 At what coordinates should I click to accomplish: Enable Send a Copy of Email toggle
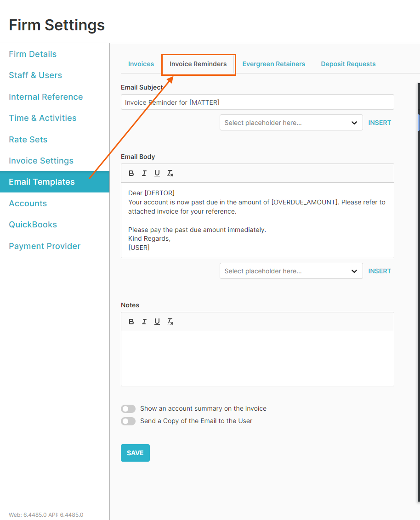128,421
